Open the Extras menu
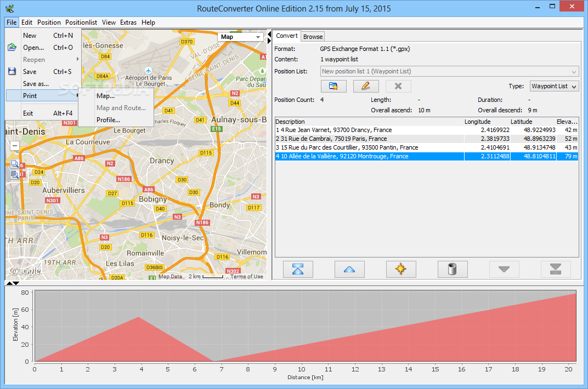The image size is (588, 389). tap(128, 22)
